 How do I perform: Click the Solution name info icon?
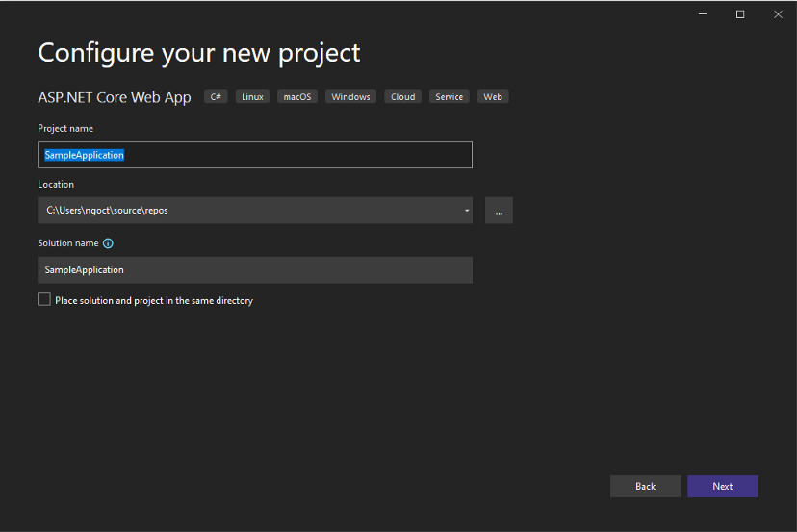[x=108, y=243]
